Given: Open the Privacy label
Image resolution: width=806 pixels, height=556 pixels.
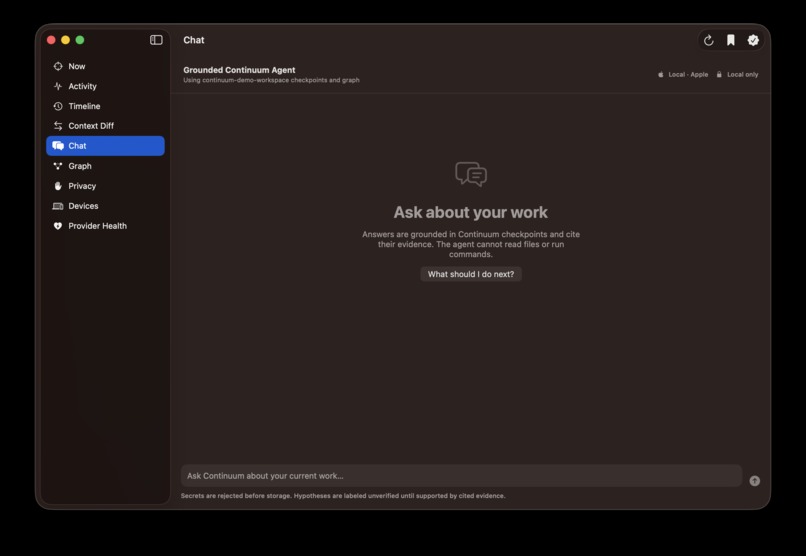Looking at the screenshot, I should pyautogui.click(x=82, y=186).
